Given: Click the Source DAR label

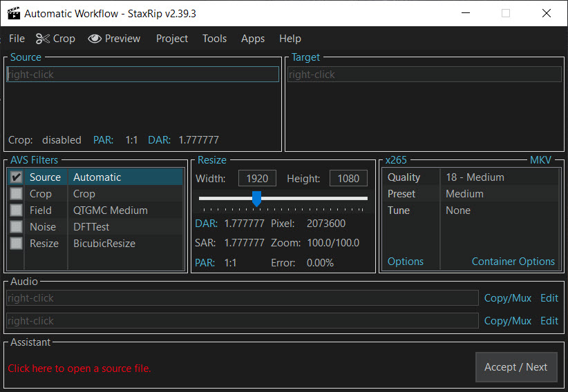Looking at the screenshot, I should 159,139.
